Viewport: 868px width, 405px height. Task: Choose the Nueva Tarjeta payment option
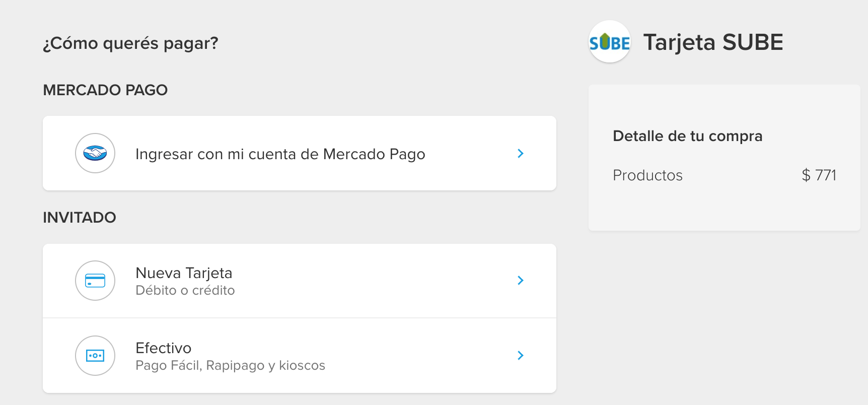pos(300,281)
